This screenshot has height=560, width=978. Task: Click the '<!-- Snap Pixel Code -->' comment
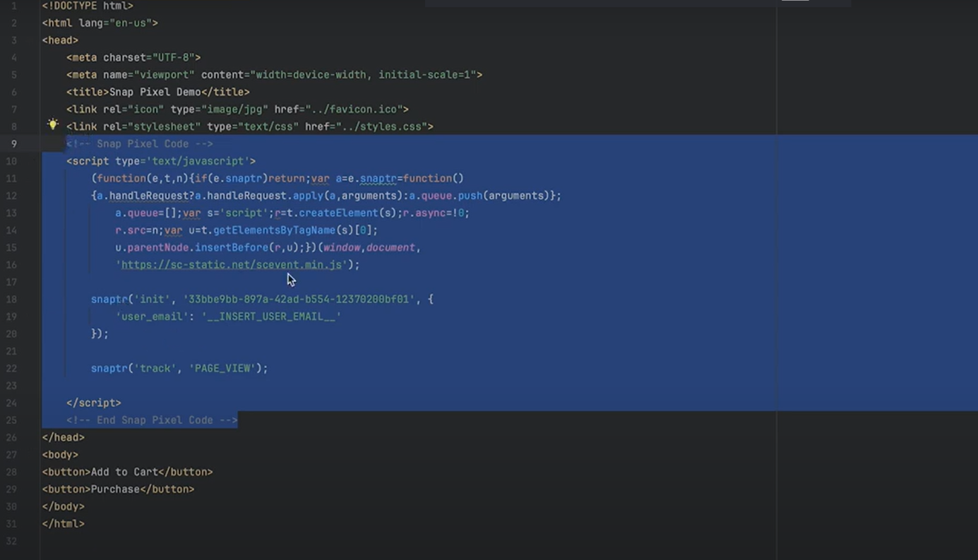pos(140,144)
